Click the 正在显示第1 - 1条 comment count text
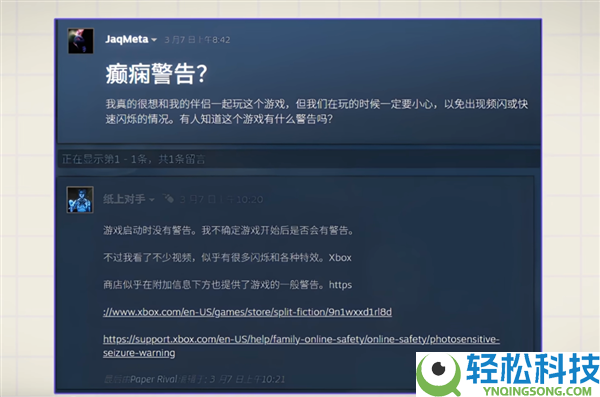600x397 pixels. coord(134,159)
